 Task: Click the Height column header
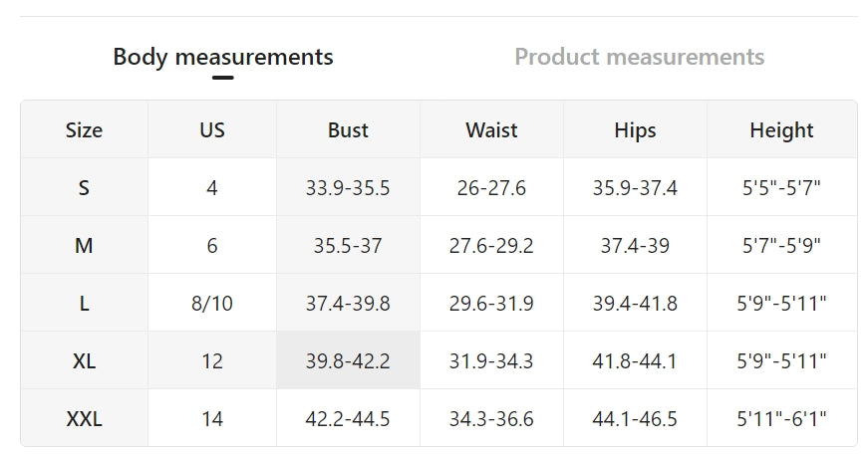[x=781, y=130]
